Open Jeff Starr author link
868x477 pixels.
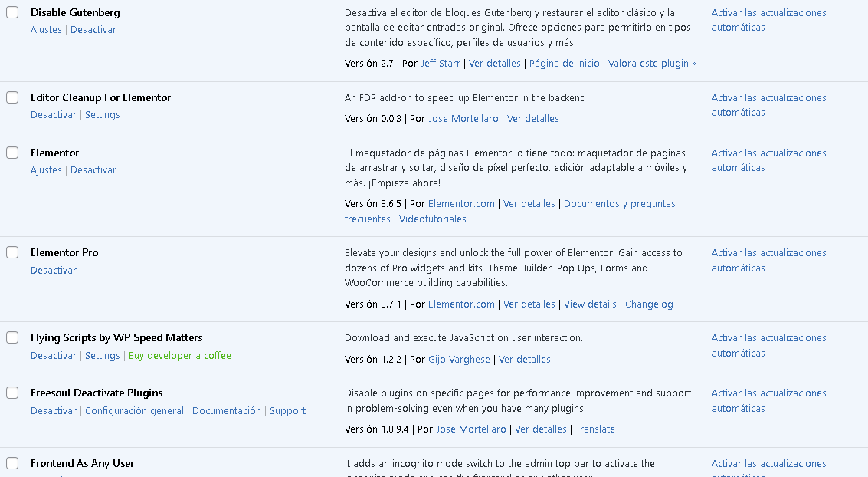click(441, 64)
